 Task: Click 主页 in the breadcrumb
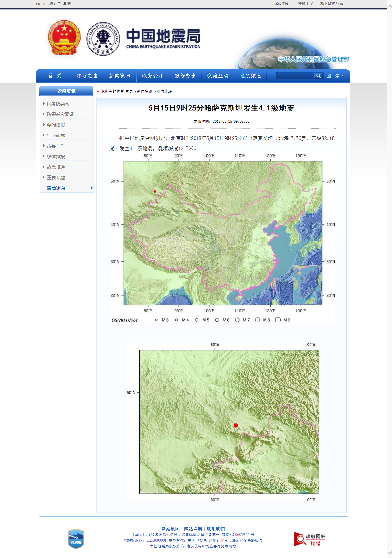tap(129, 91)
